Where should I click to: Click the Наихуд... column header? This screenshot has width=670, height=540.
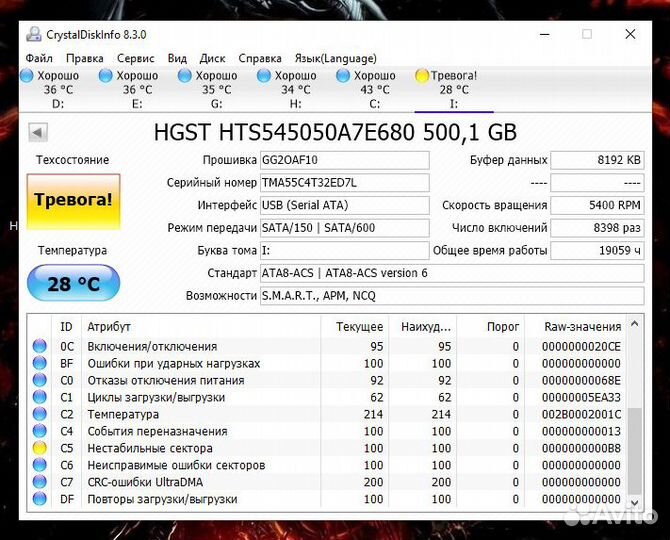coord(422,327)
